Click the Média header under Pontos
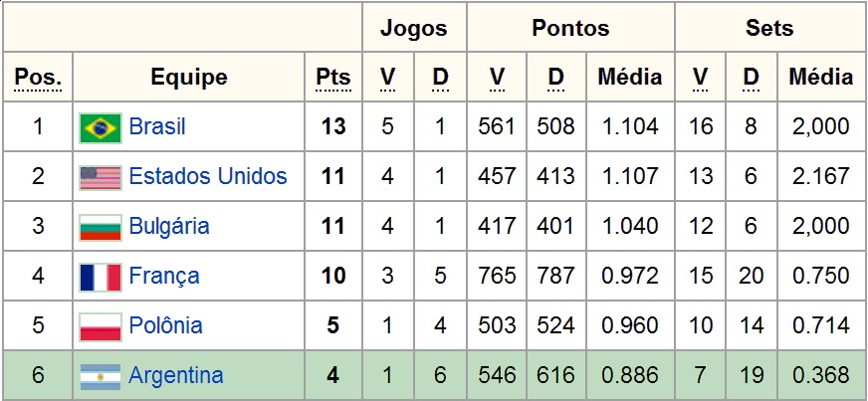Screen dimensions: 868x401 (x=630, y=78)
